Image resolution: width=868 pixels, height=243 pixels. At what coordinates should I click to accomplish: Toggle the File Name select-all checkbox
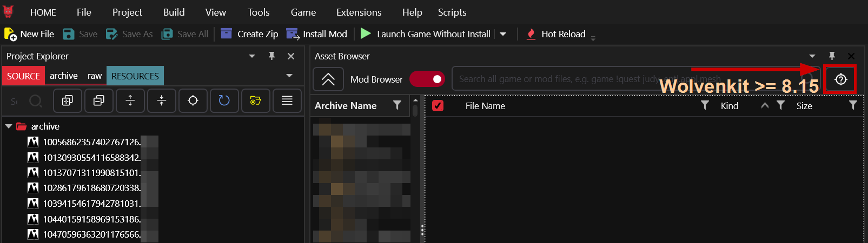438,106
